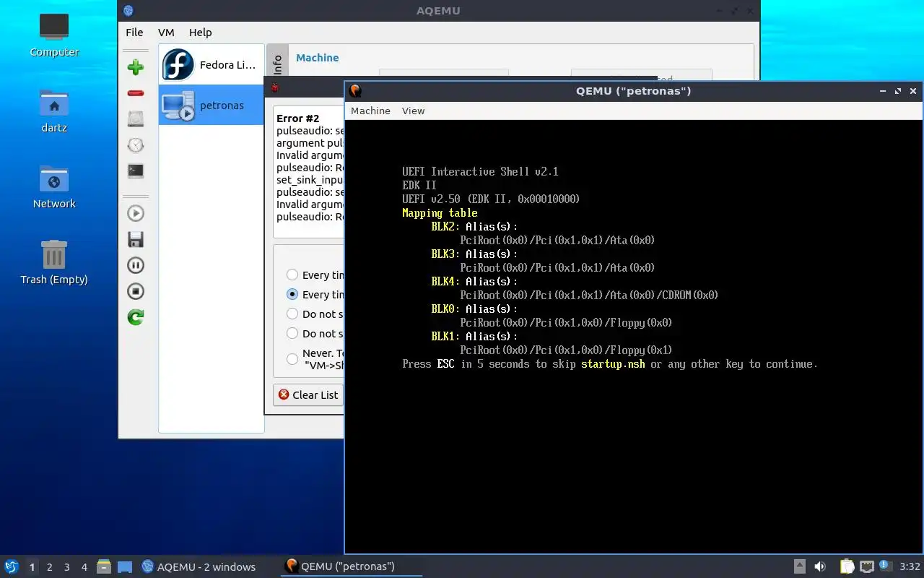This screenshot has width=924, height=578.
Task: Open the Network desktop icon
Action: tap(54, 187)
